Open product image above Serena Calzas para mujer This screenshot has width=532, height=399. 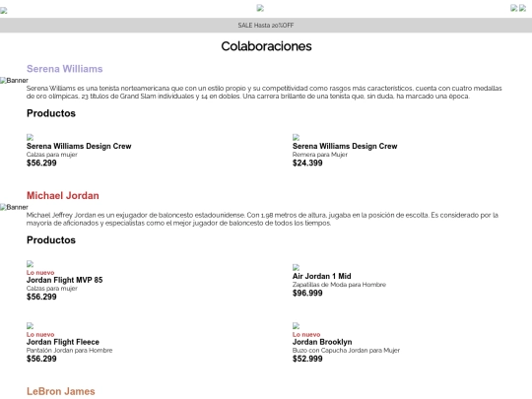click(x=31, y=137)
